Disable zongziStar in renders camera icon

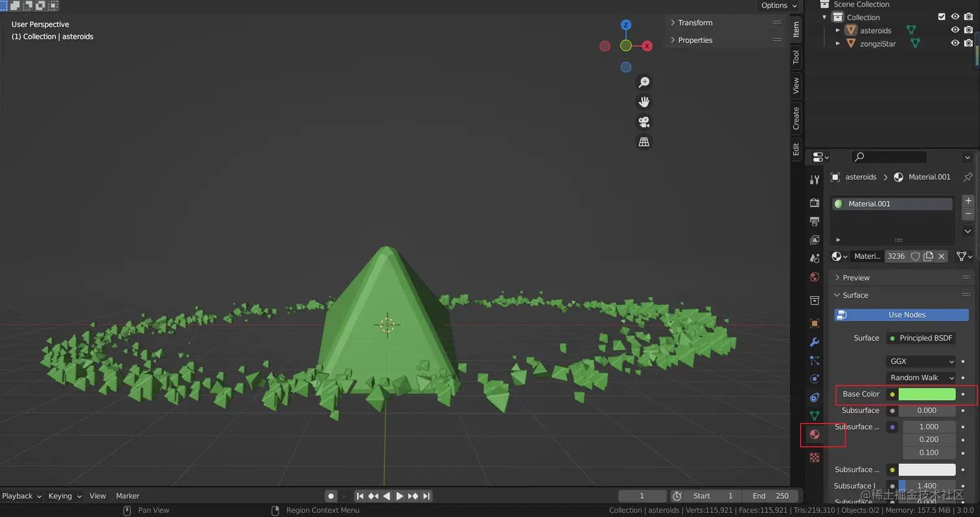click(968, 43)
